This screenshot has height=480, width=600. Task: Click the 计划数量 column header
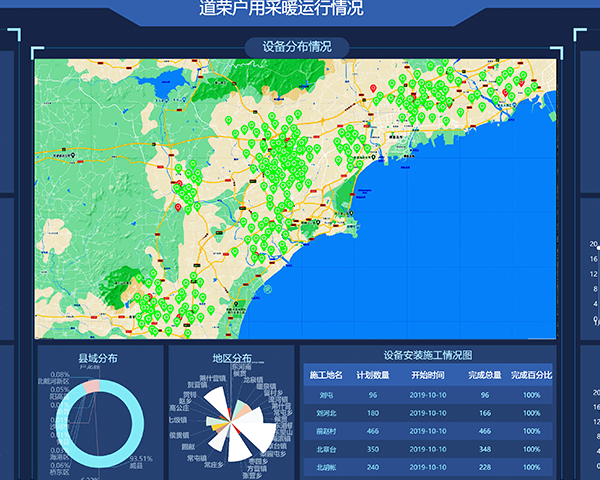(x=372, y=375)
